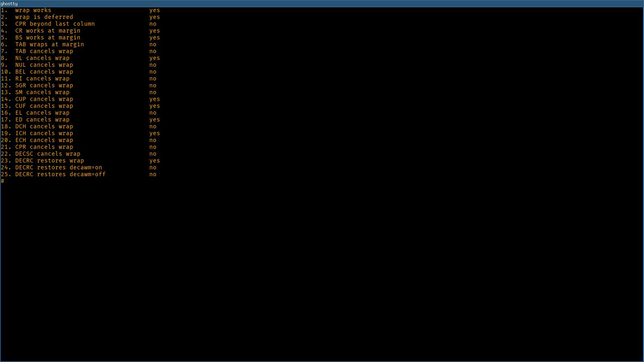Click 'TAB cancels wrap' text
Image resolution: width=644 pixels, height=362 pixels.
[x=44, y=51]
